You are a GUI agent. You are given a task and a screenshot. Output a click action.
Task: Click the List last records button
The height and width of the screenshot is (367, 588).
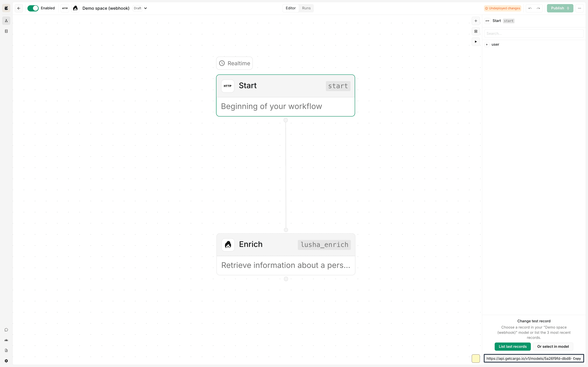513,346
